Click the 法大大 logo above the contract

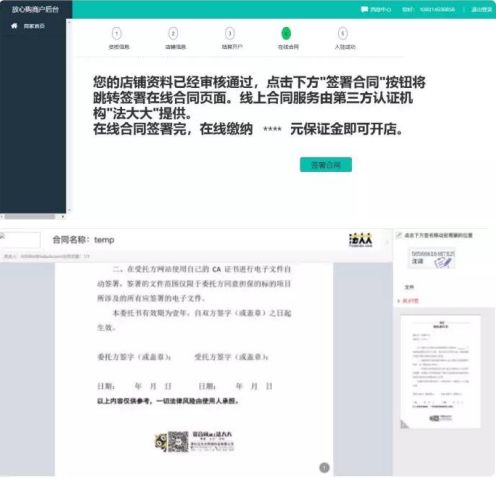pos(360,240)
